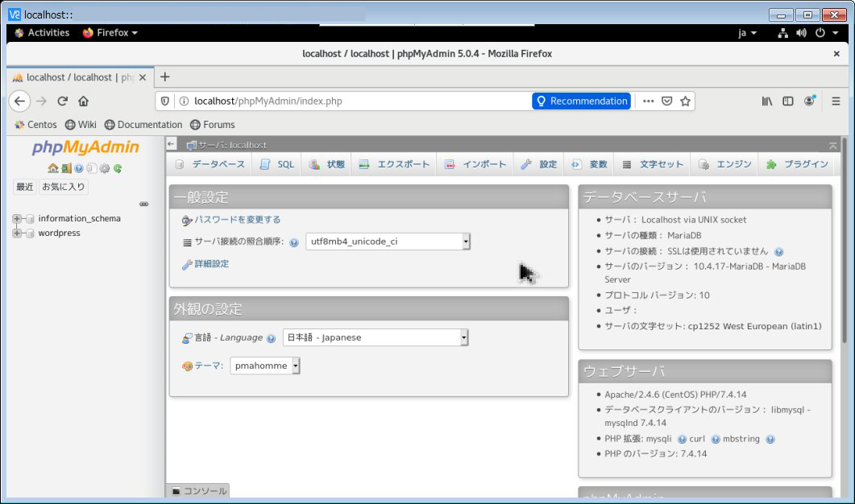Viewport: 855px width, 504px height.
Task: Click help icon after mbstring extension
Action: pyautogui.click(x=770, y=439)
